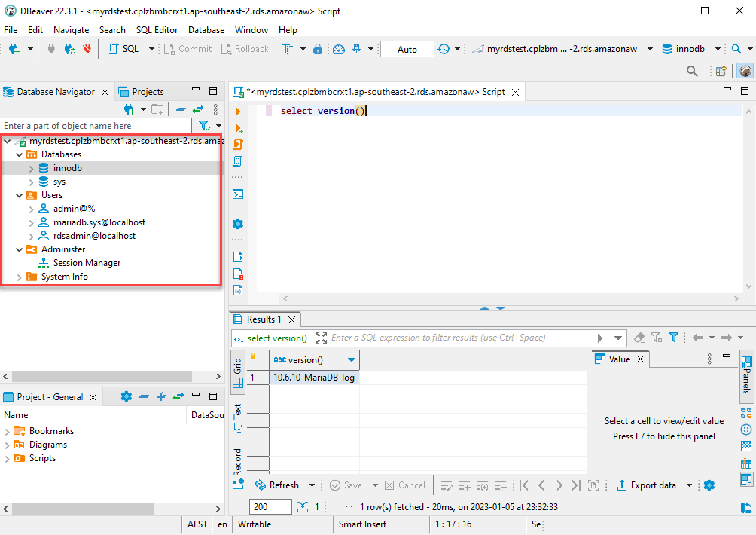Toggle Record view mode
This screenshot has height=535, width=756.
[x=238, y=462]
